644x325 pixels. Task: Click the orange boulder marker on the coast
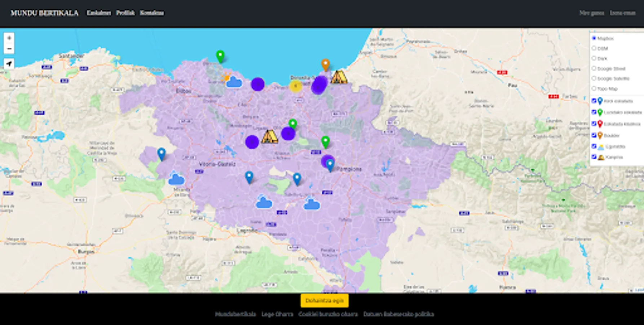[x=325, y=65]
